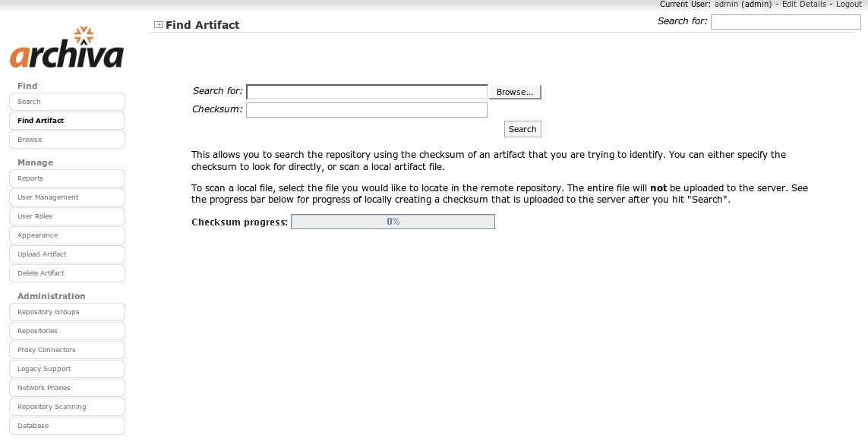Click the Checksum progress bar
The height and width of the screenshot is (444, 868).
[x=393, y=222]
